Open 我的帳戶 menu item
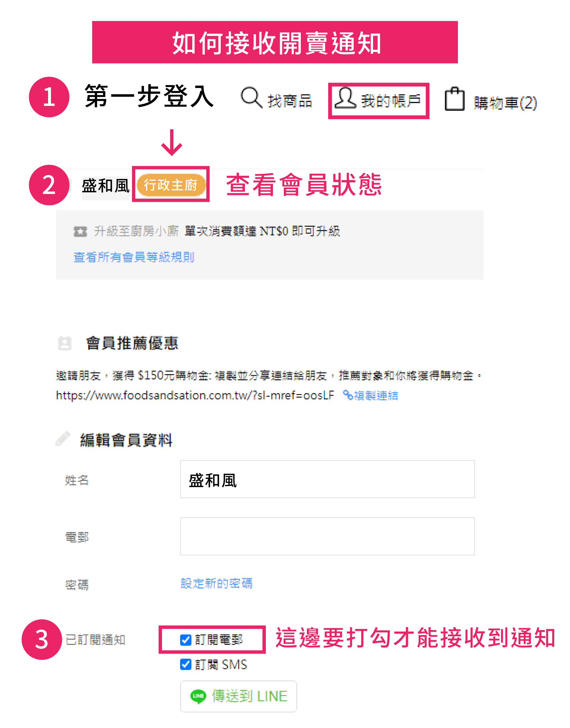The image size is (570, 728). (390, 101)
